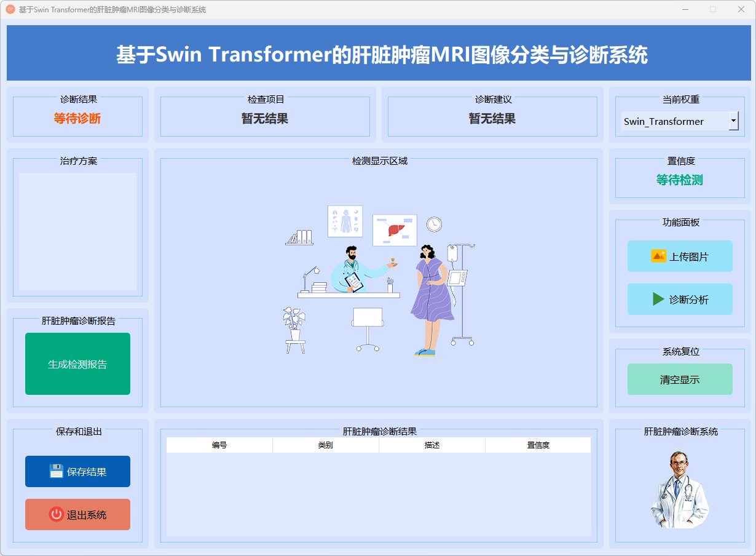Click the empty 肝脏肿瘤诊断结果 table body
Viewport: 756px width, 556px height.
click(379, 494)
